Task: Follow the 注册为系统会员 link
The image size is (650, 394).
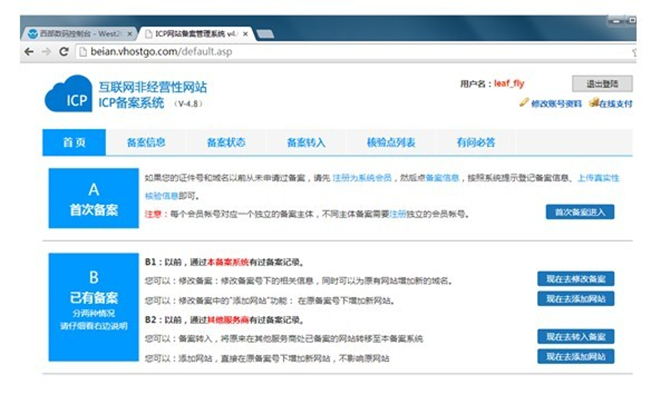Action: pos(362,178)
